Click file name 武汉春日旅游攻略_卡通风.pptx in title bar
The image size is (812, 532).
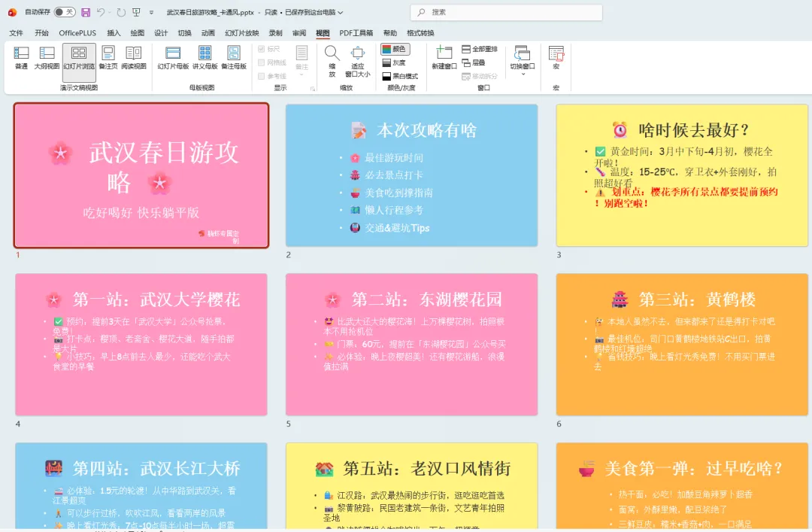211,12
